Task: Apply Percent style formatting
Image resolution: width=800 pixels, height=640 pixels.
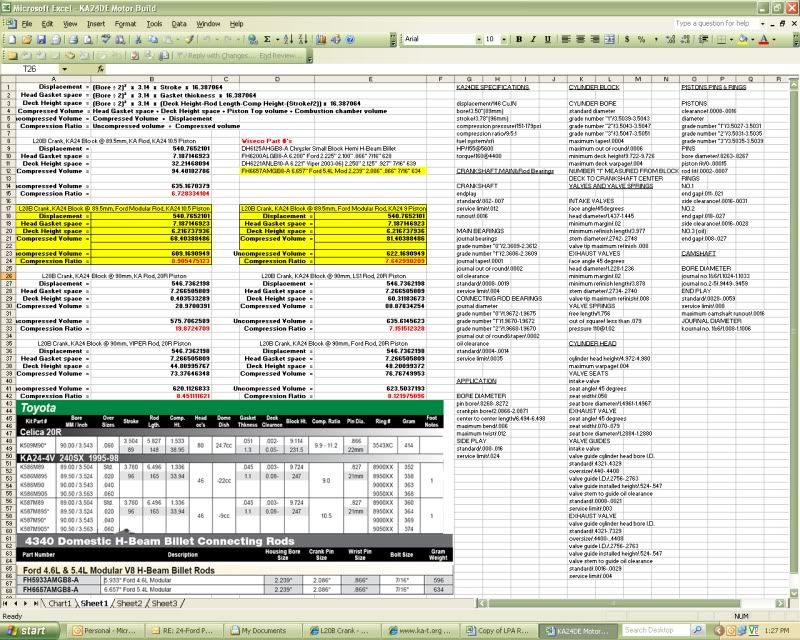Action: tap(641, 39)
